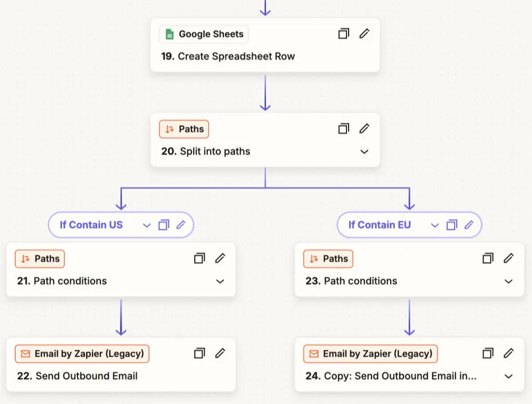Edit step 22 Send Outbound Email
The height and width of the screenshot is (404, 532).
coord(220,353)
